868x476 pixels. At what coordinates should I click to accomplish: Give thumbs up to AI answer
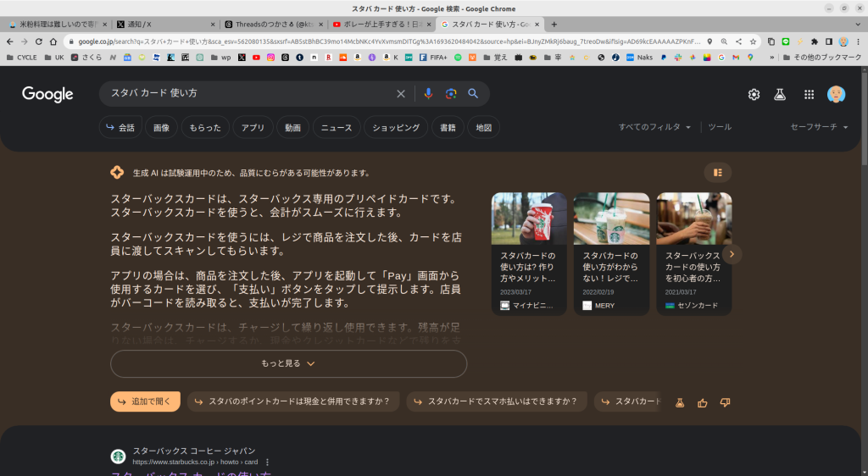click(x=703, y=403)
